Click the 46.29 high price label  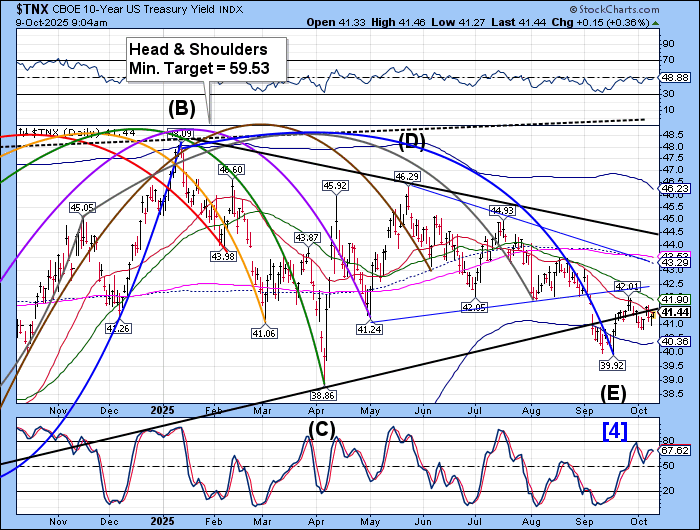pos(406,176)
